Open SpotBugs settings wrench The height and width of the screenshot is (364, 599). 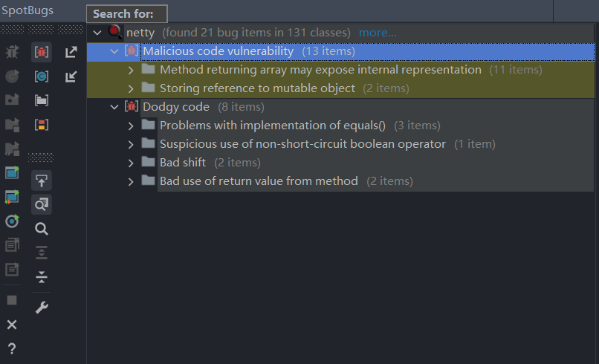pos(42,308)
